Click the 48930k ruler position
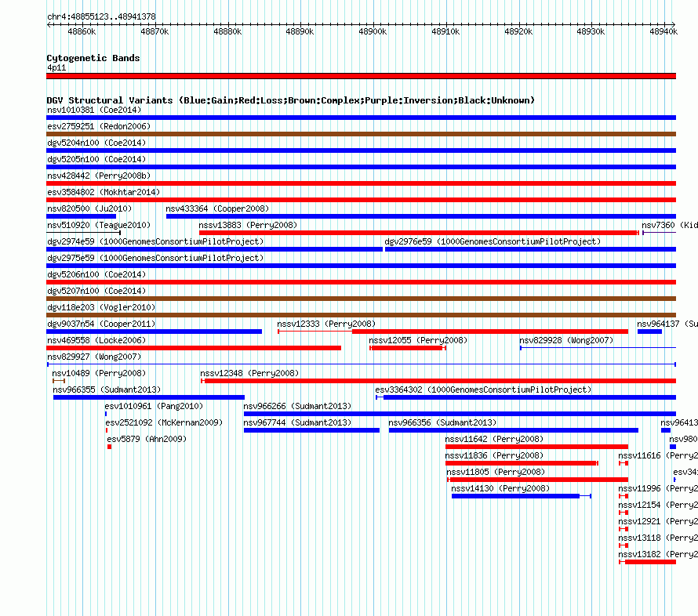The height and width of the screenshot is (616, 698). pyautogui.click(x=591, y=31)
